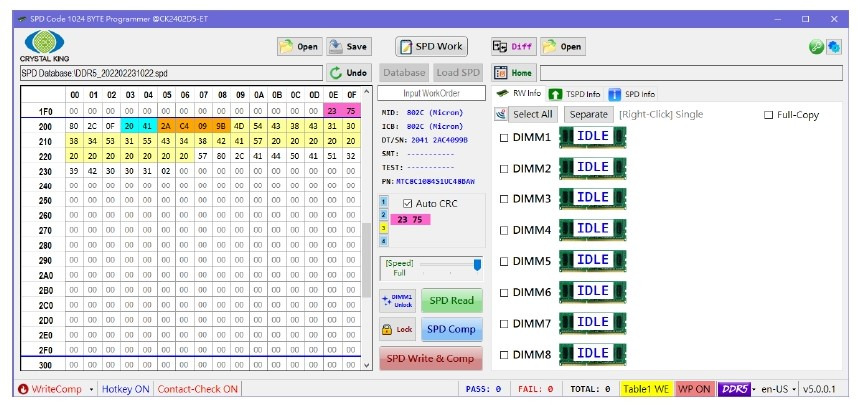Click the DIMM4 IDLE module icon
The width and height of the screenshot is (858, 405).
tap(593, 230)
